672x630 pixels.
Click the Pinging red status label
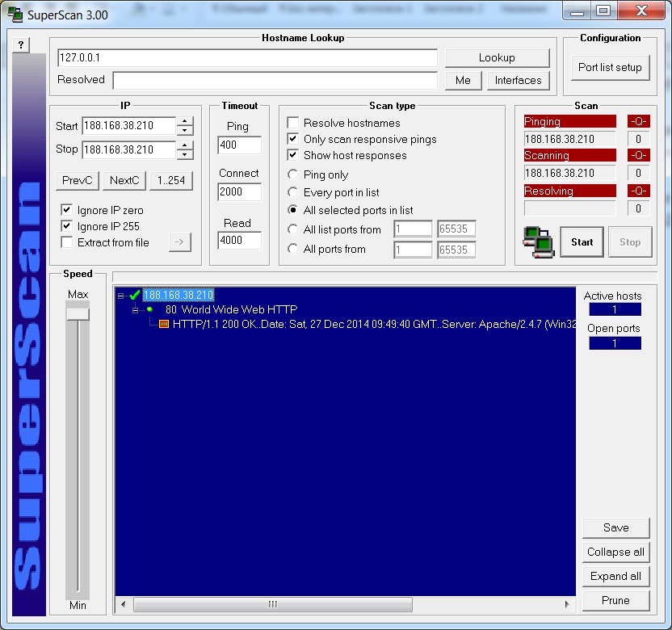click(570, 122)
